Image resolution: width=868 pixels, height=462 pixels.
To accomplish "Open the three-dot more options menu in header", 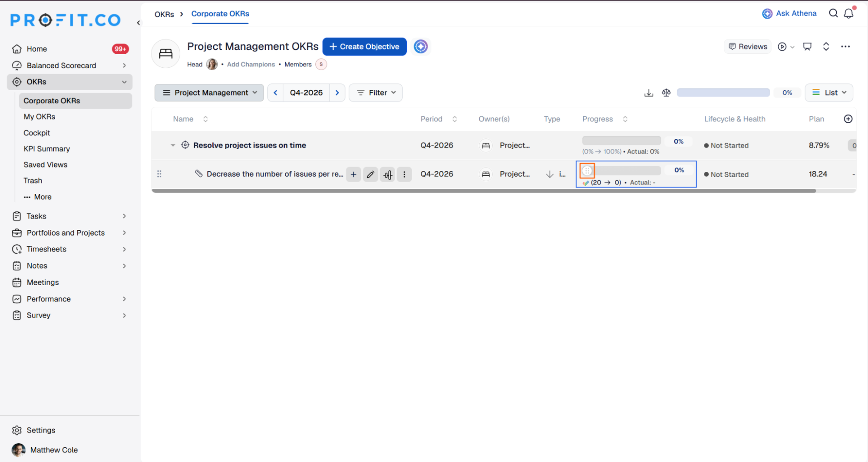I will (845, 46).
